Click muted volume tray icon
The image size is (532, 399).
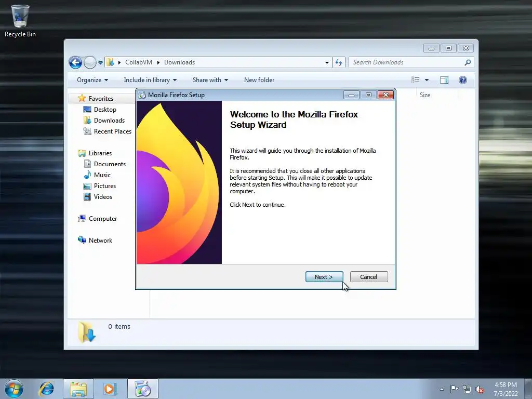point(480,390)
